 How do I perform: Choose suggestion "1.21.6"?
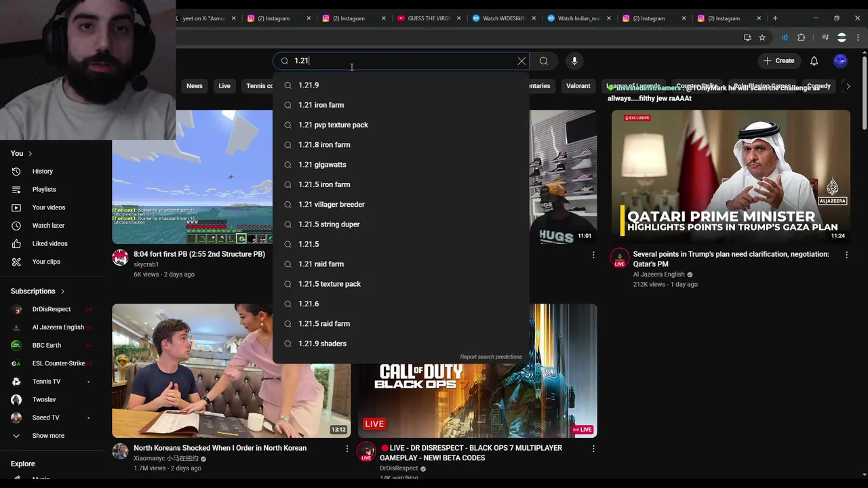click(x=401, y=304)
